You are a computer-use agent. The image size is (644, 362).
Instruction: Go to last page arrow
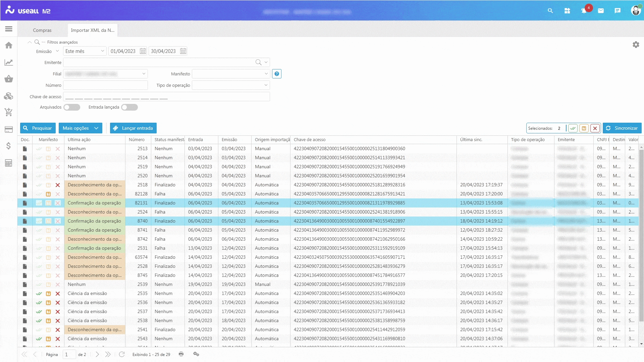point(108,354)
